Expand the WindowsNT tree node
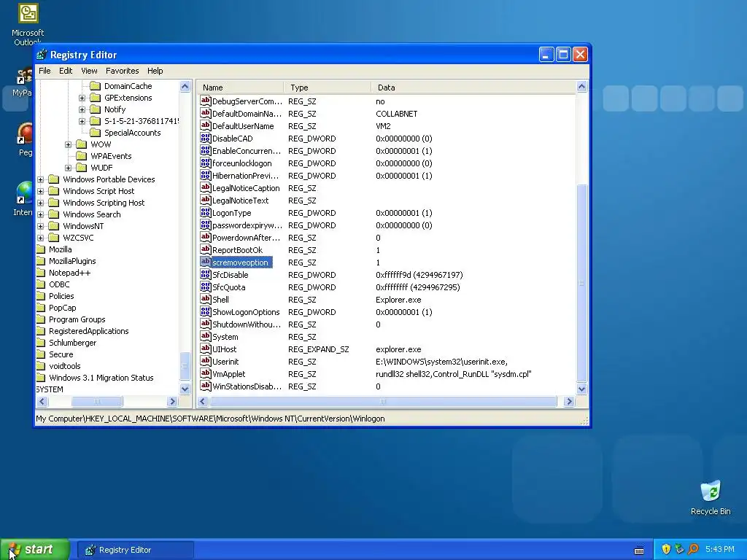Viewport: 747px width, 560px height. click(41, 226)
